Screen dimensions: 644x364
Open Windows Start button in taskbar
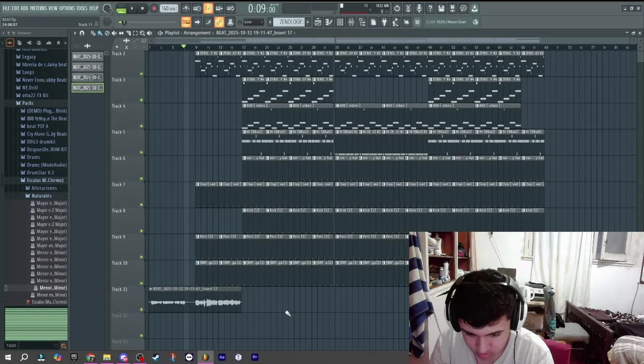[x=8, y=357]
